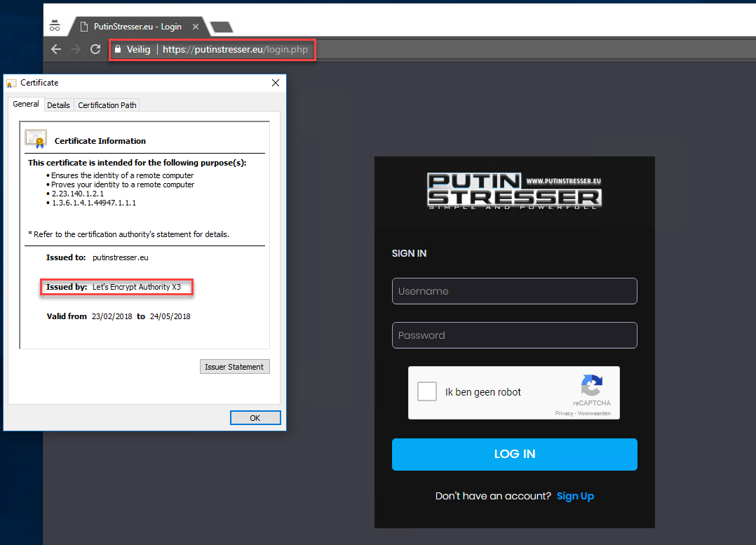Click the Issuer Statement button
Screen dimensions: 756x545
pyautogui.click(x=234, y=367)
